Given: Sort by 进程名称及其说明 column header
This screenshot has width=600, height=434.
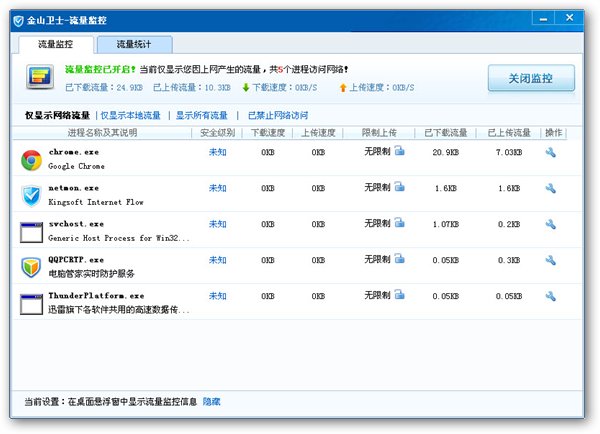Looking at the screenshot, I should (x=102, y=133).
